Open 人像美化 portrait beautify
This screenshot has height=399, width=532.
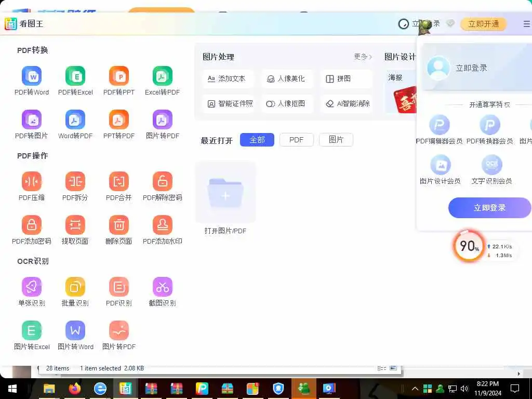click(x=287, y=79)
